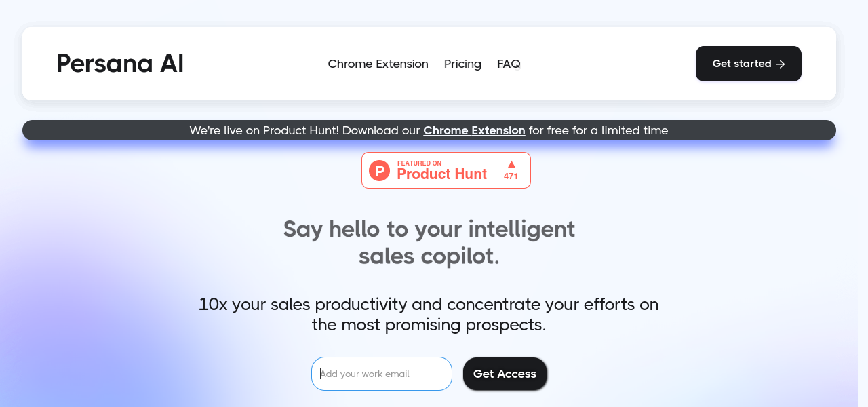Click the upvote triangle on the badge

coord(511,164)
